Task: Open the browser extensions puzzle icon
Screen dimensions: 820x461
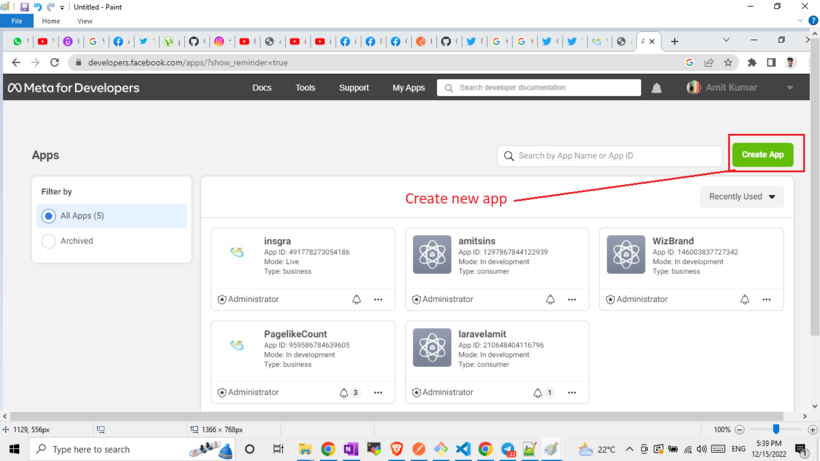Action: (752, 62)
